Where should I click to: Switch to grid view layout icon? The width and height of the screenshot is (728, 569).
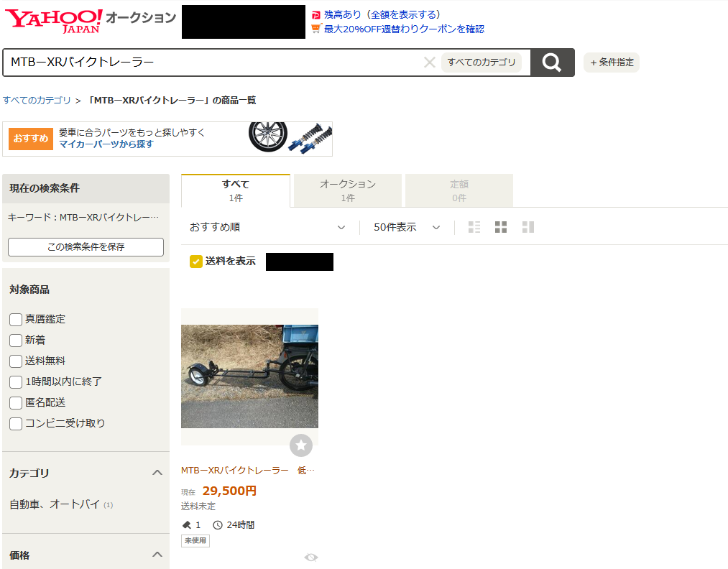coord(501,227)
